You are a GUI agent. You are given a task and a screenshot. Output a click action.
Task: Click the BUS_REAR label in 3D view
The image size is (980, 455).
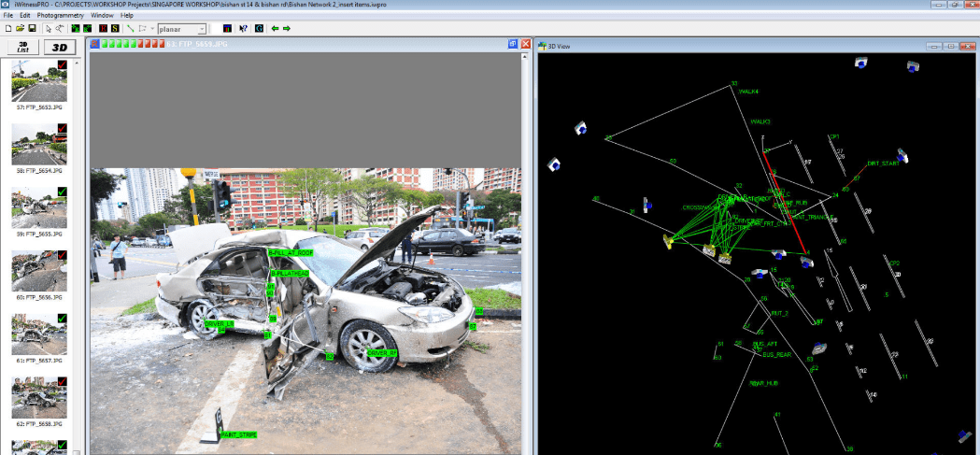[777, 354]
